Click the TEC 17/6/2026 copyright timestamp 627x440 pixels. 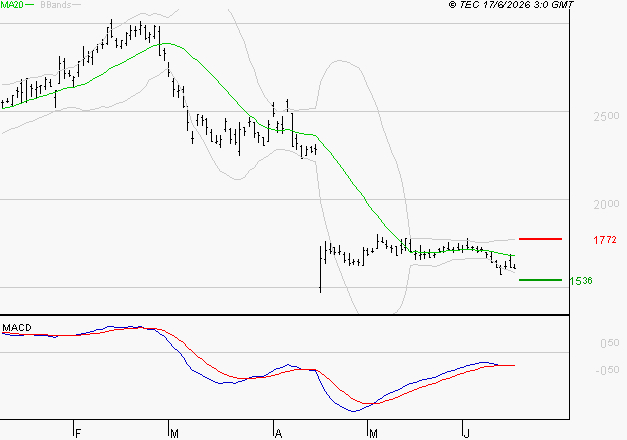[x=511, y=4]
